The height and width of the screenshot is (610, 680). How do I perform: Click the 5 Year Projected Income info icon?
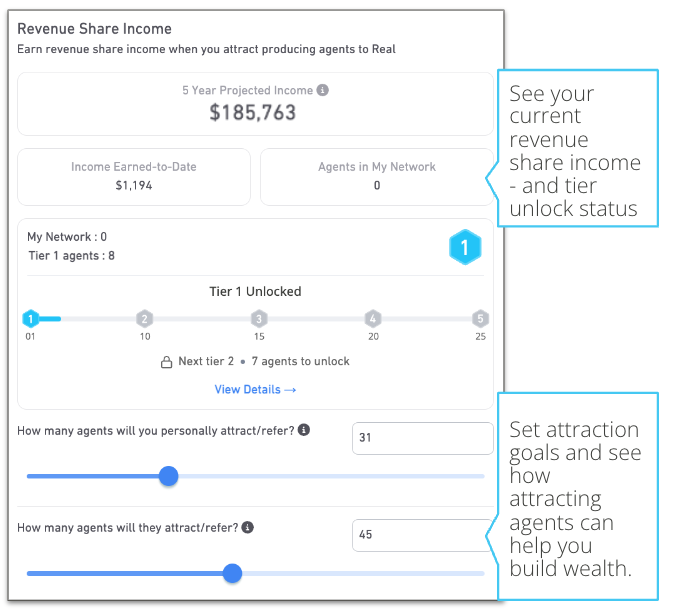(322, 90)
